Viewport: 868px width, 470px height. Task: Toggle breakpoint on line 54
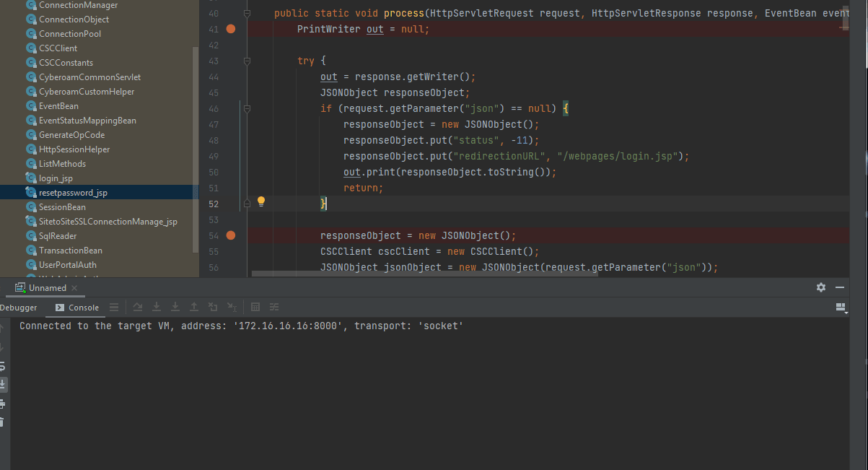(231, 235)
